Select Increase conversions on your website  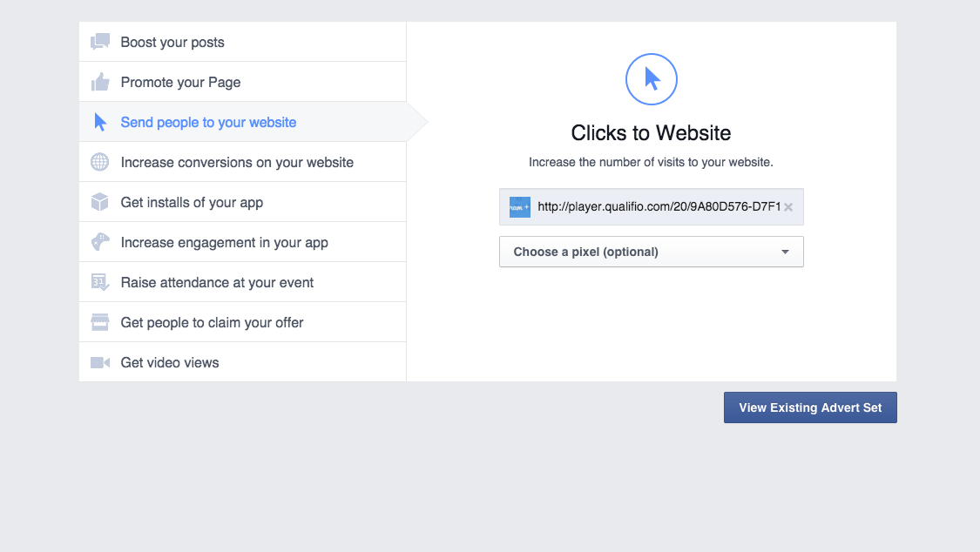click(x=237, y=162)
